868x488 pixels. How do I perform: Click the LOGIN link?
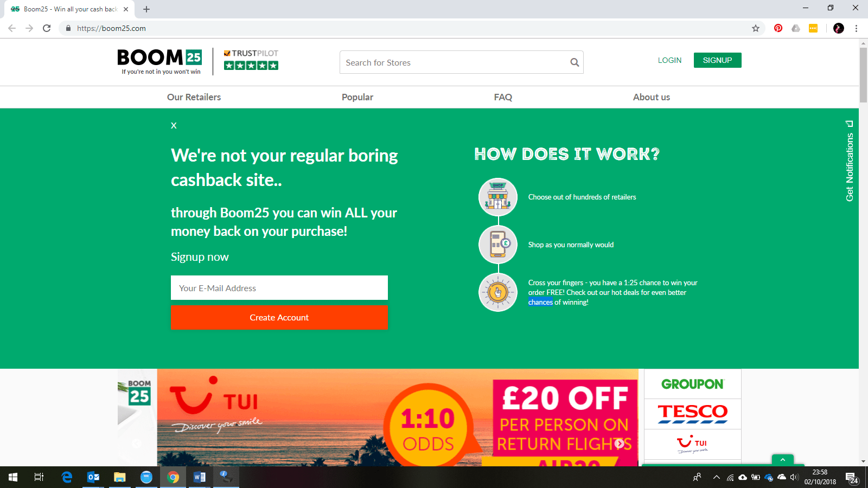pos(669,60)
